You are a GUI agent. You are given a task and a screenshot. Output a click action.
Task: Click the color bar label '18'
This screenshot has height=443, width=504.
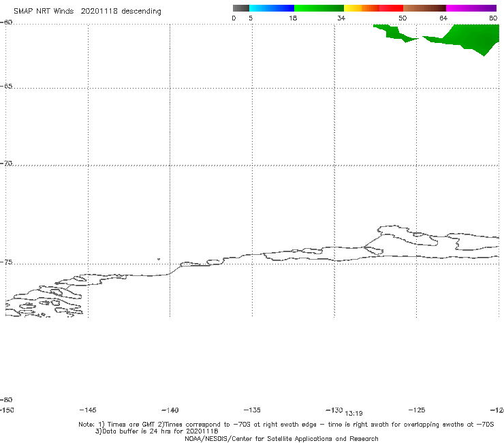[x=293, y=18]
